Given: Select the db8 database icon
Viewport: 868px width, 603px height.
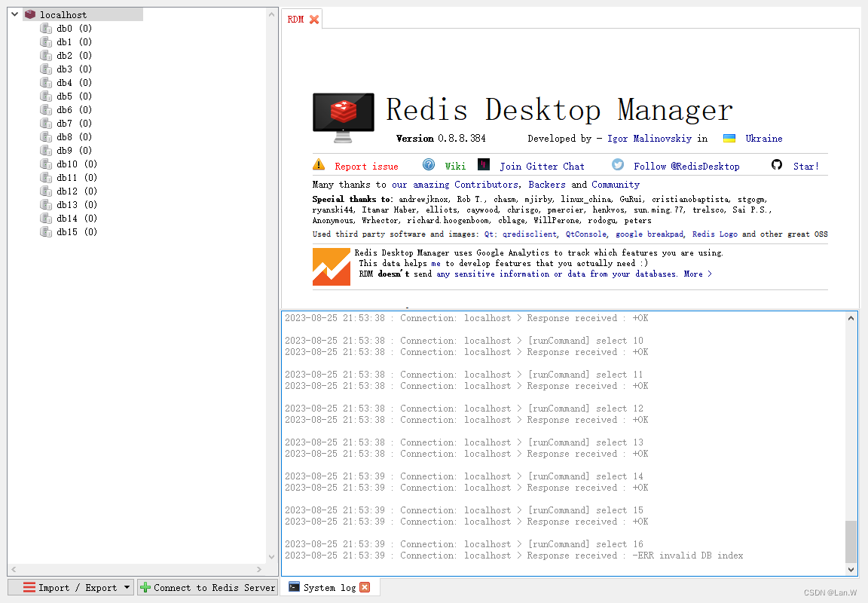Looking at the screenshot, I should tap(46, 136).
